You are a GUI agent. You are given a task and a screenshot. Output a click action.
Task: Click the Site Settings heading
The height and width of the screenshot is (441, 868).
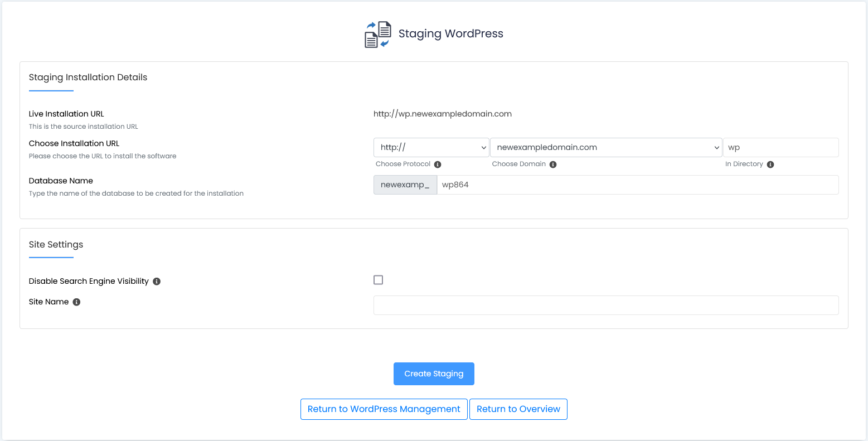56,245
